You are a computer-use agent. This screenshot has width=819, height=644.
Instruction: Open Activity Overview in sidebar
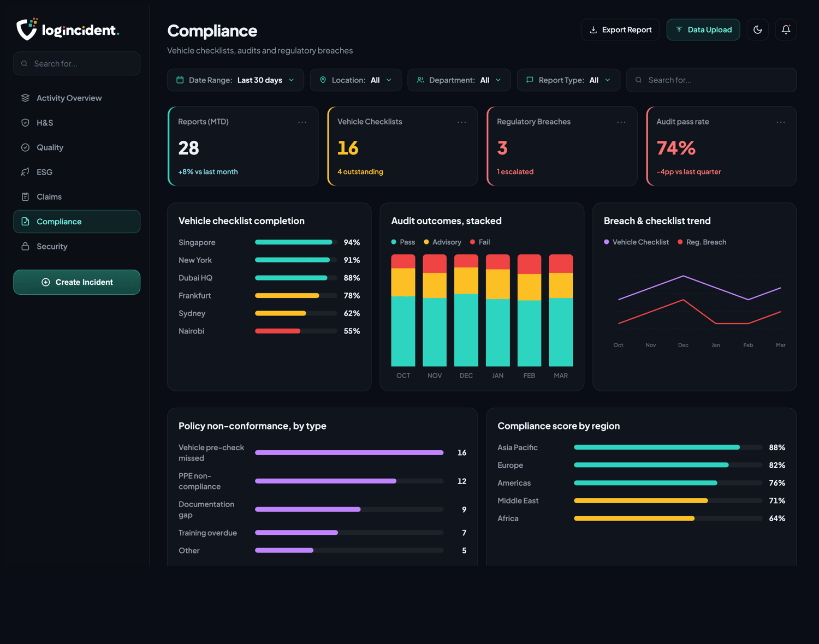pyautogui.click(x=76, y=98)
